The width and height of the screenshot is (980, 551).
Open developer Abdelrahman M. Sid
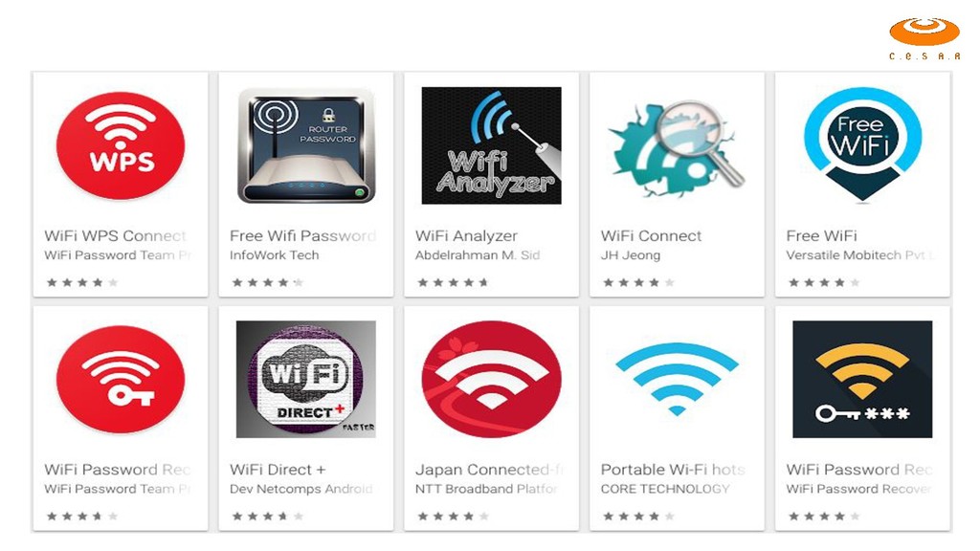(x=478, y=254)
